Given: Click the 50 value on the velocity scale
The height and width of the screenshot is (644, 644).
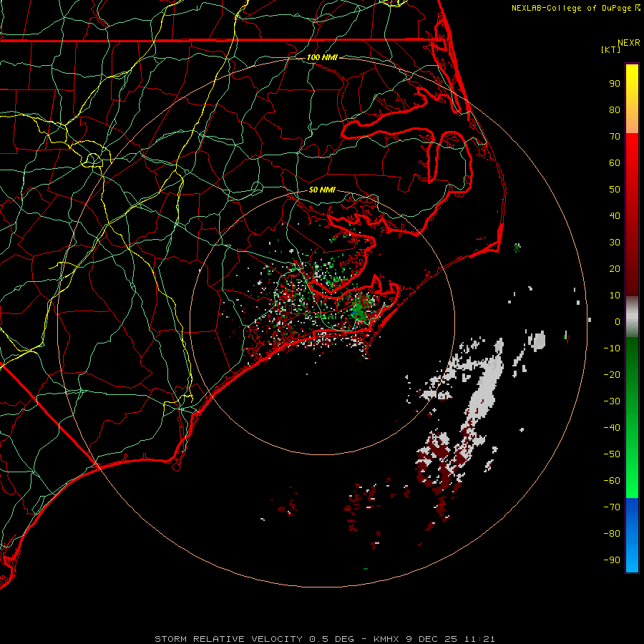Looking at the screenshot, I should pyautogui.click(x=615, y=190).
